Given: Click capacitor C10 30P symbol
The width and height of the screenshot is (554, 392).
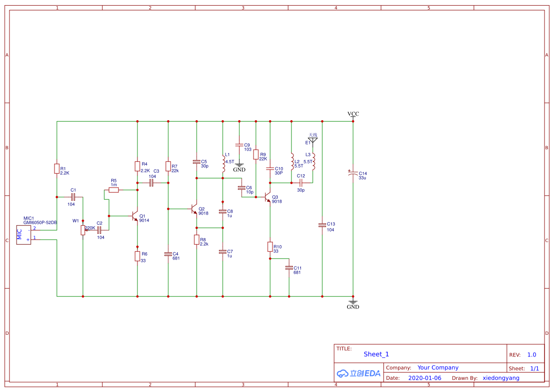Looking at the screenshot, I should pos(270,169).
